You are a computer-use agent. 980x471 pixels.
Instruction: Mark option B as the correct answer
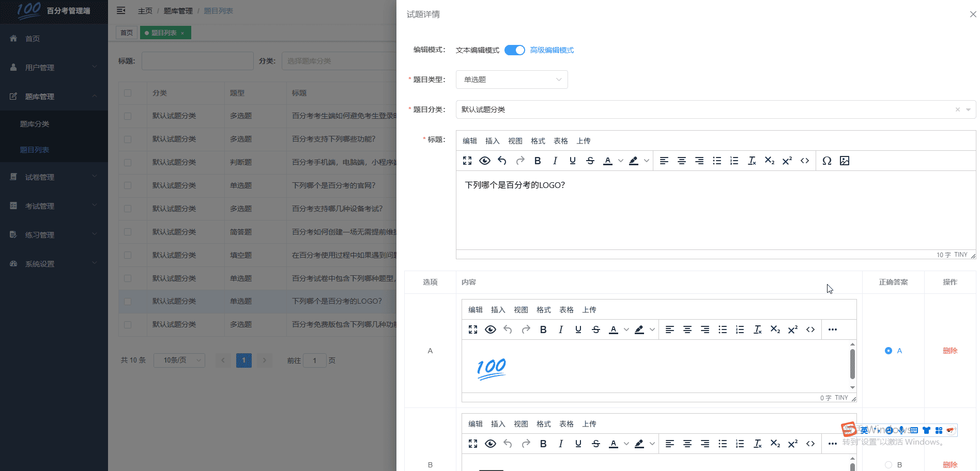pyautogui.click(x=889, y=464)
